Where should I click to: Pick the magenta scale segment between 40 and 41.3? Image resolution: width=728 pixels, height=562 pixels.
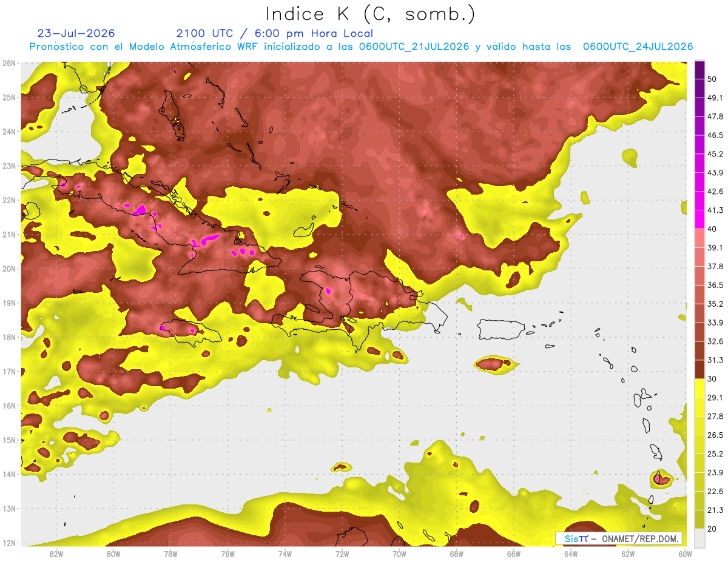(699, 219)
